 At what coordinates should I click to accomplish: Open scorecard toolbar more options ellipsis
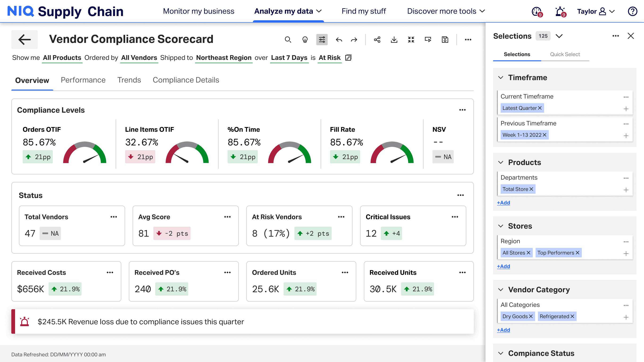[x=468, y=40]
